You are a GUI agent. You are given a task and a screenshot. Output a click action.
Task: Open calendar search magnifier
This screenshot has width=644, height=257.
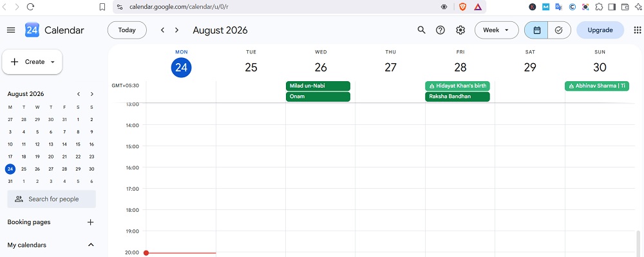421,30
